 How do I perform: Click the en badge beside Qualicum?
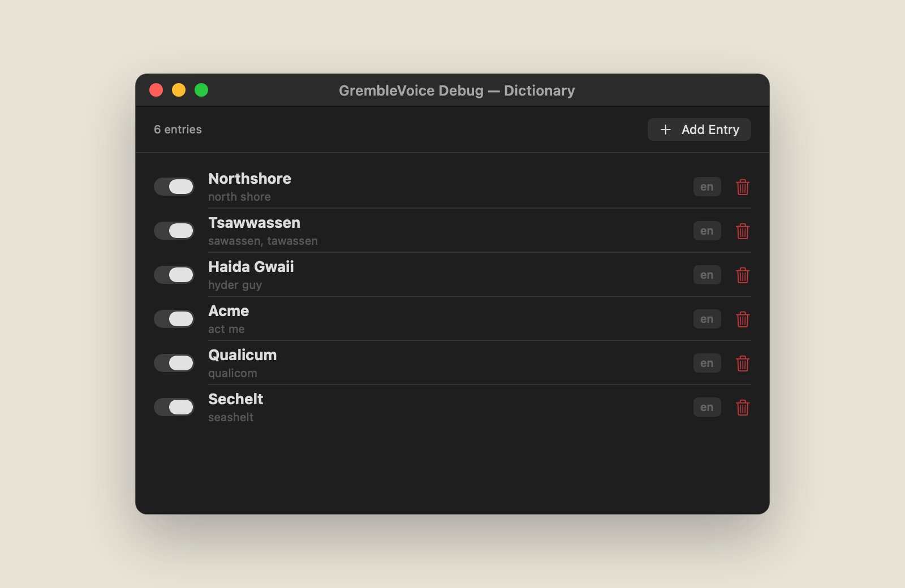tap(707, 363)
